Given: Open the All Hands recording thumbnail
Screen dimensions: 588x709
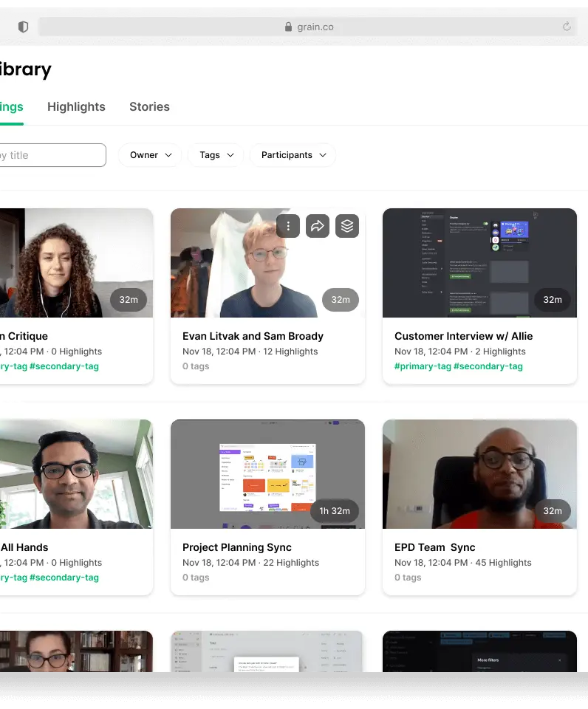Looking at the screenshot, I should 76,474.
